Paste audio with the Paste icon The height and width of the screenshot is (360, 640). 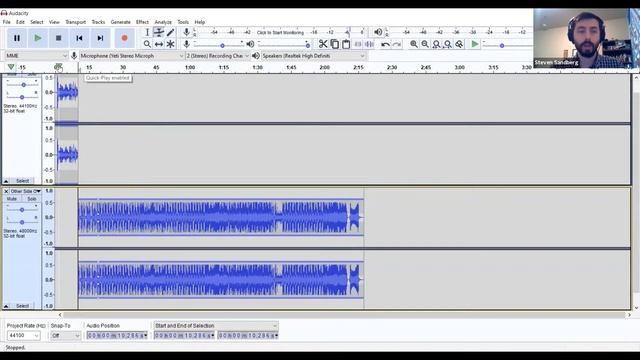pyautogui.click(x=346, y=44)
